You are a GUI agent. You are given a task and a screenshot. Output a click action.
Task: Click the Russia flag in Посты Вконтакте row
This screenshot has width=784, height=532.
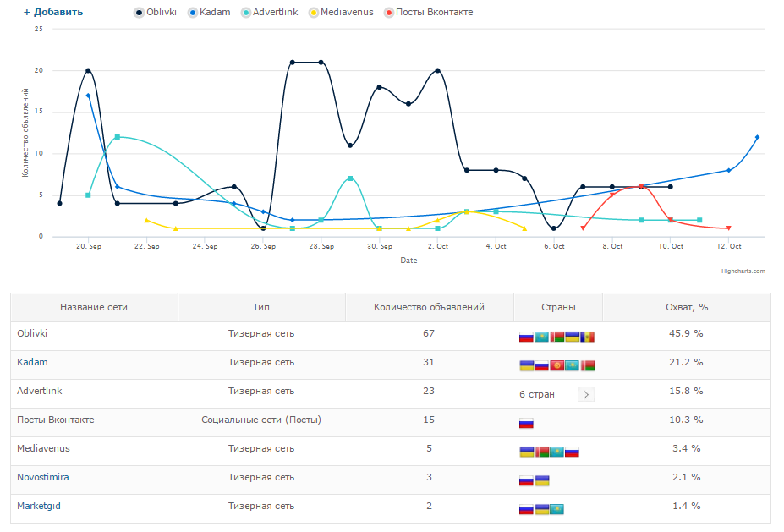[x=527, y=424]
